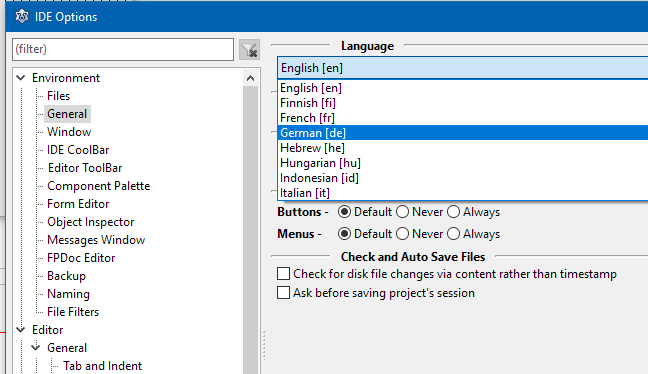Set Menus option to Never
The height and width of the screenshot is (374, 648).
[403, 234]
